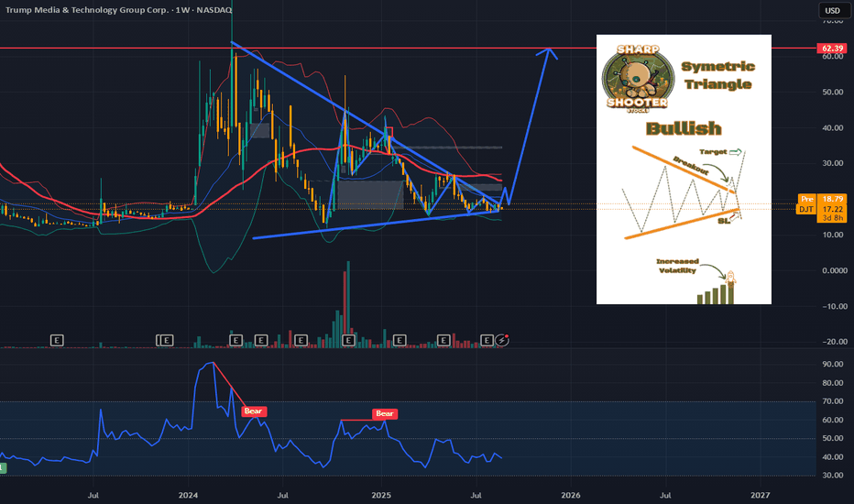
Task: Click the rocket icon above the inset volume bars
Action: (x=730, y=278)
